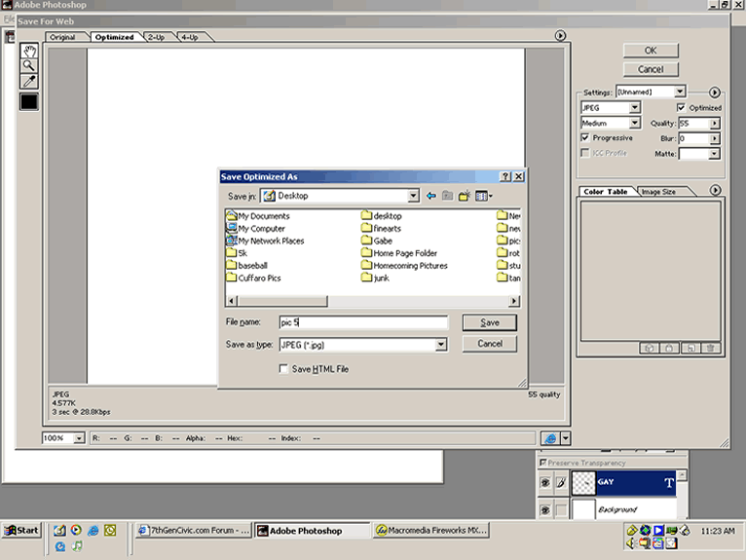
Task: Click the black eyedropper color swatch
Action: click(x=29, y=101)
